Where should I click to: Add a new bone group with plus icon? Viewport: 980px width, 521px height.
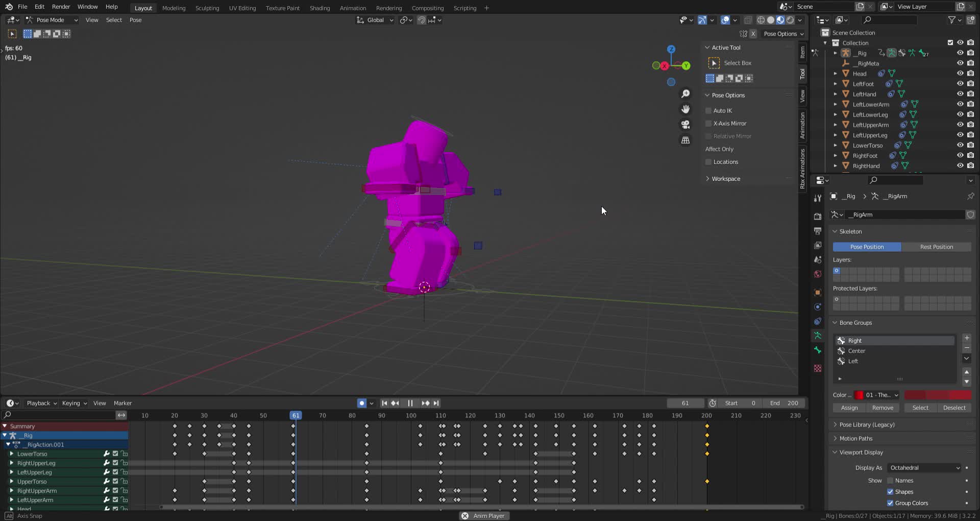click(967, 338)
